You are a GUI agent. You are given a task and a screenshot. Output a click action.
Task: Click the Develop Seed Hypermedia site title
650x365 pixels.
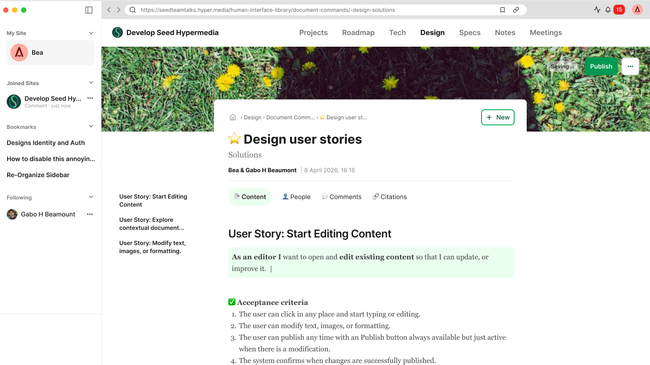pyautogui.click(x=172, y=32)
